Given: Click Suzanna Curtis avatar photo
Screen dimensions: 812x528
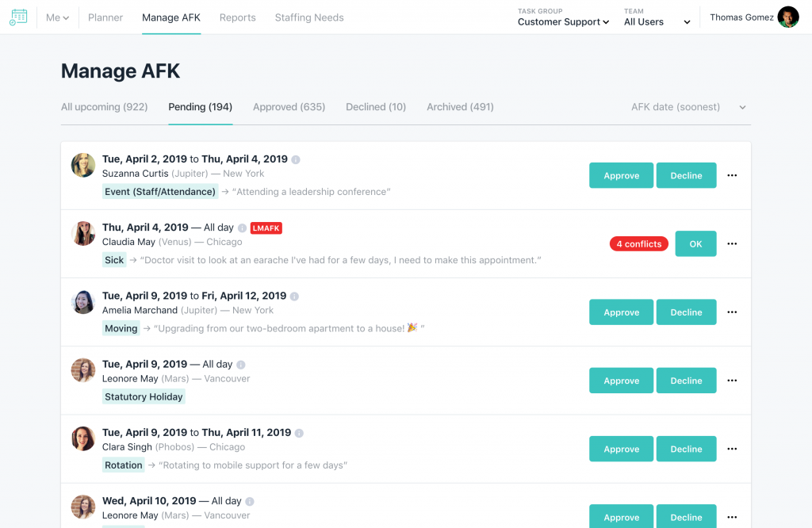Looking at the screenshot, I should tap(82, 165).
